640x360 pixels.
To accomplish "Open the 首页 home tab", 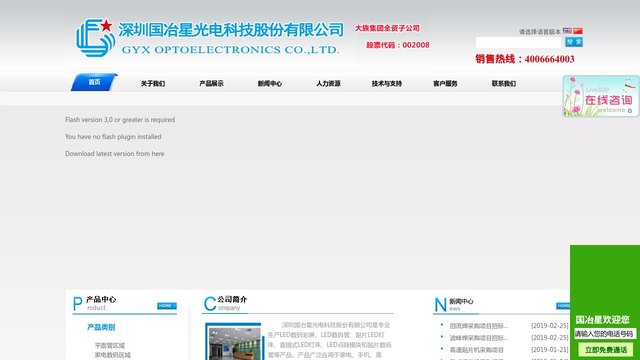I will click(94, 82).
